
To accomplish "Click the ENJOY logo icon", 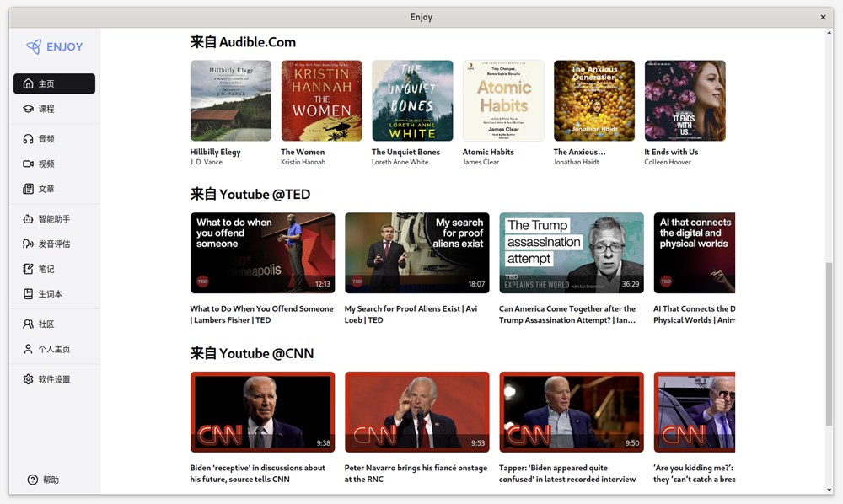I will (x=34, y=46).
